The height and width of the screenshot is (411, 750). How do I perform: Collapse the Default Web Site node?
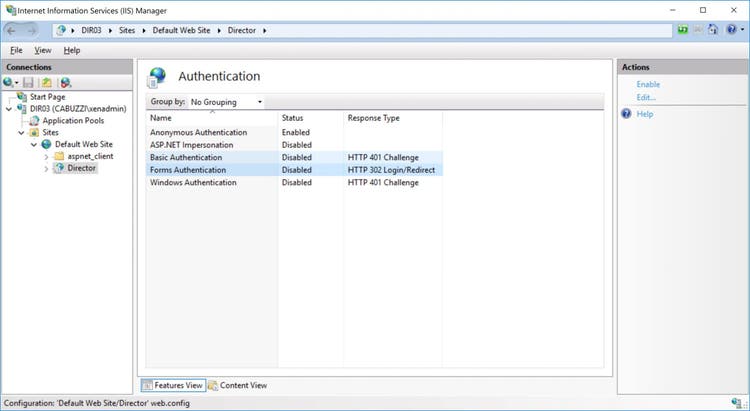point(34,144)
